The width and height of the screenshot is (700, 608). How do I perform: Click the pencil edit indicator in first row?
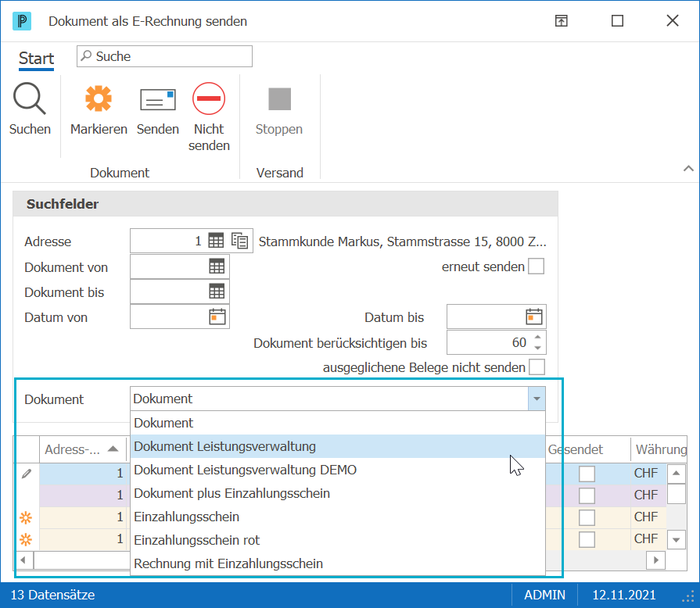coord(27,474)
